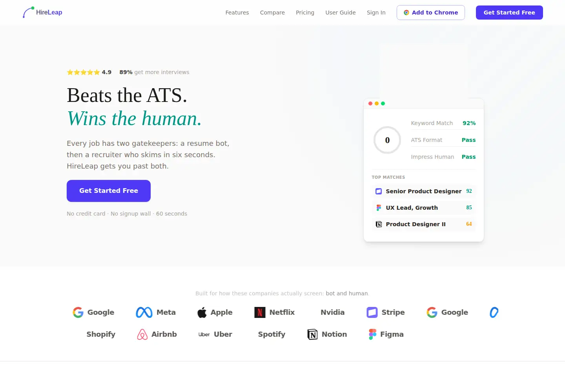Click the Shopify company name

pyautogui.click(x=101, y=334)
